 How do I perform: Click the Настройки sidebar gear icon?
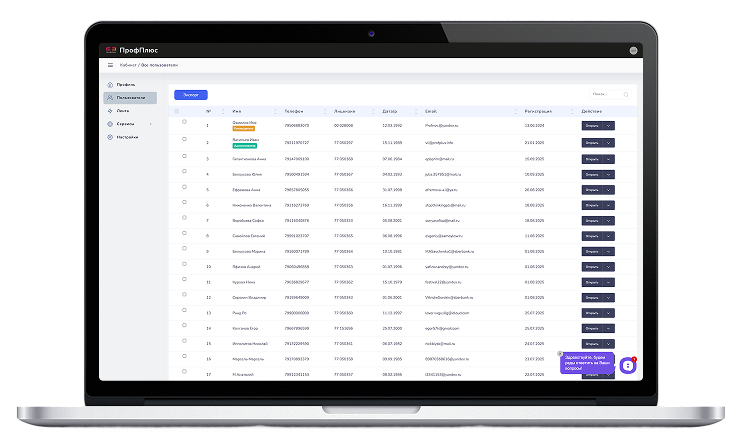point(109,136)
